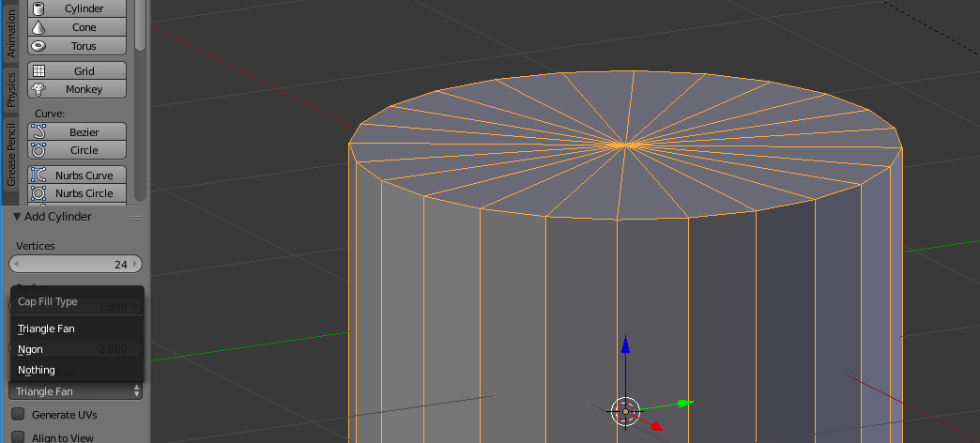Add a Nurbs Curve
980x443 pixels.
tap(77, 175)
